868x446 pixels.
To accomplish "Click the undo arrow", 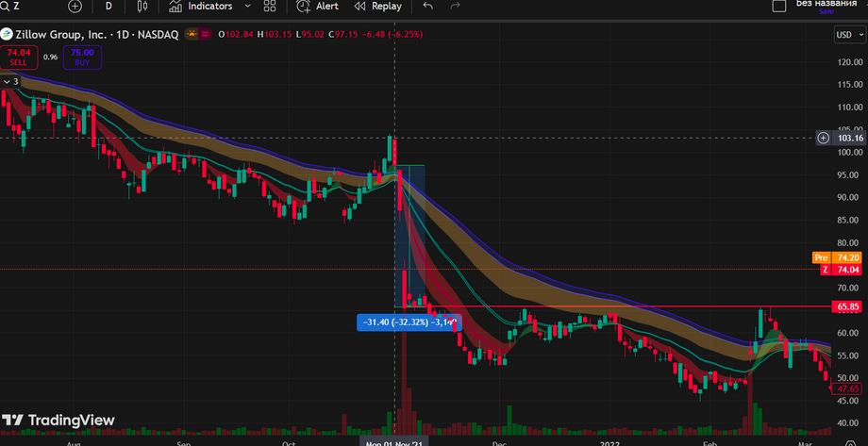I will [428, 6].
